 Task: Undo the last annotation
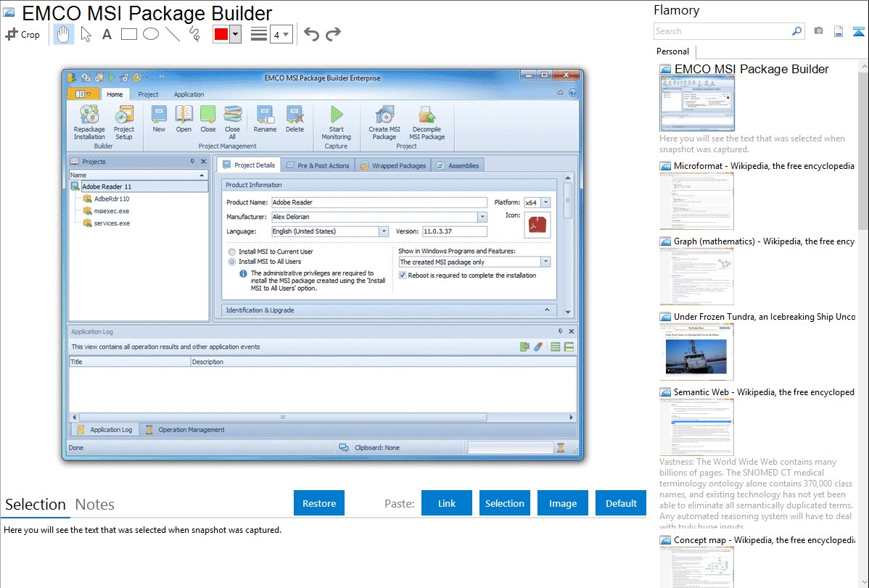pos(311,34)
